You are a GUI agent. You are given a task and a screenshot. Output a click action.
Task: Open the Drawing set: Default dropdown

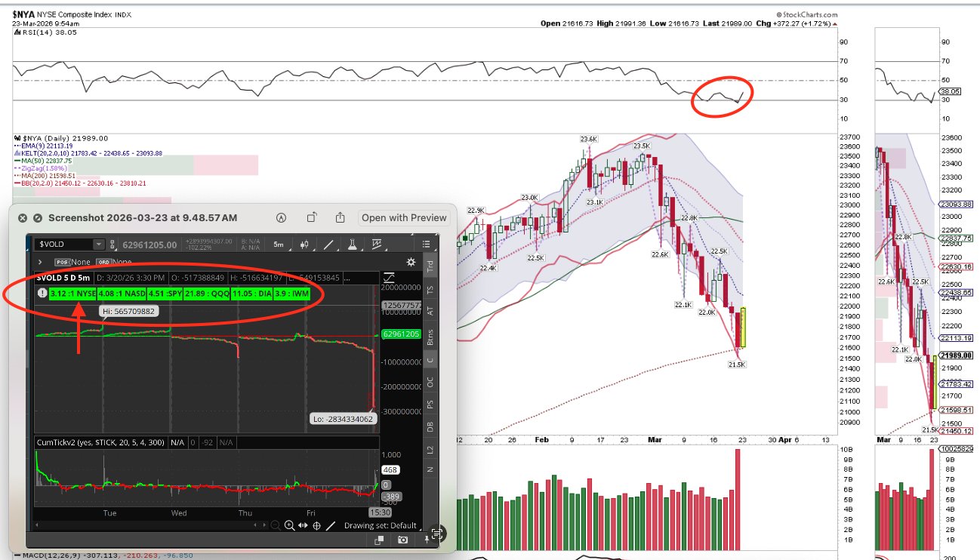tap(381, 525)
